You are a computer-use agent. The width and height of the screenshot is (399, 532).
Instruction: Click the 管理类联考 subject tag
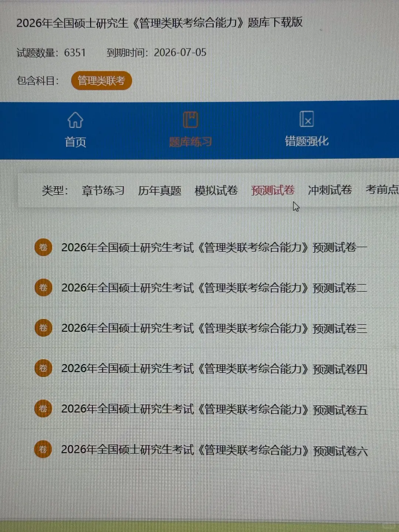[x=102, y=81]
